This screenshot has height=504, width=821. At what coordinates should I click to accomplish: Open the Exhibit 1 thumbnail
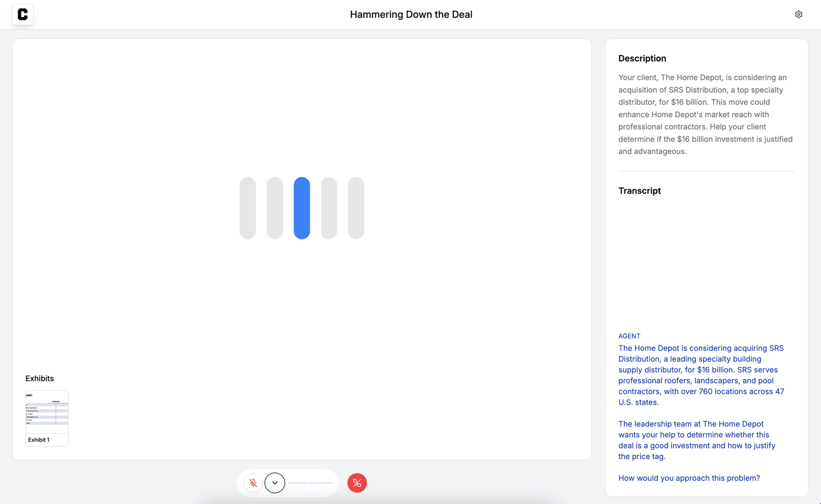click(x=47, y=418)
